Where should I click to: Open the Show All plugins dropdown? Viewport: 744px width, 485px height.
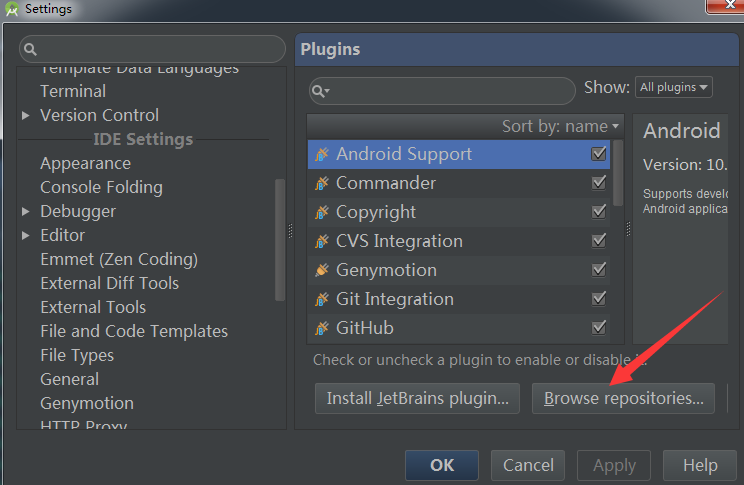click(x=673, y=87)
